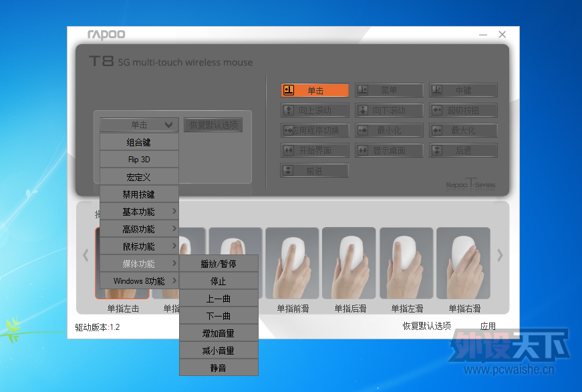Viewport: 582px width, 392px height.
Task: Select 停止 in the media submenu
Action: pyautogui.click(x=219, y=281)
